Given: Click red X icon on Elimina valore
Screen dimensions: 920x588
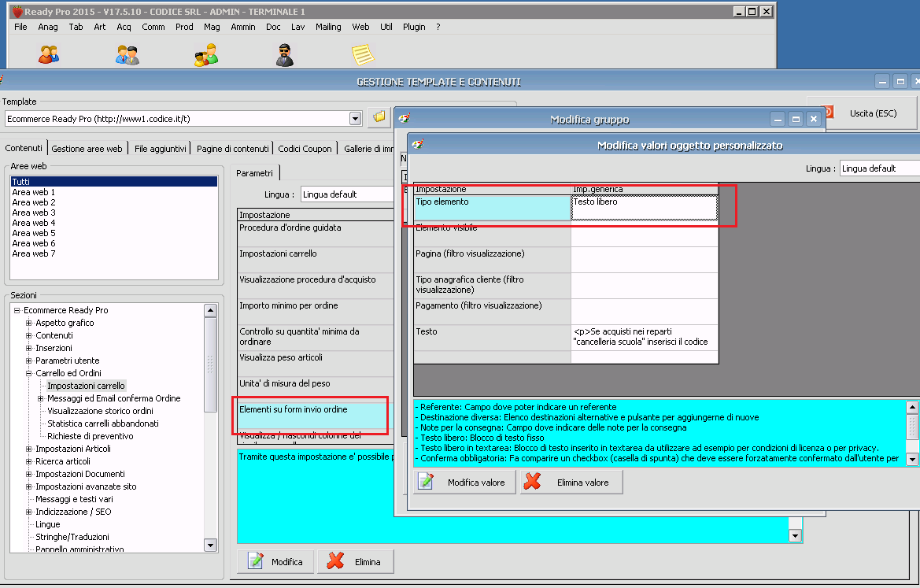Looking at the screenshot, I should click(532, 482).
